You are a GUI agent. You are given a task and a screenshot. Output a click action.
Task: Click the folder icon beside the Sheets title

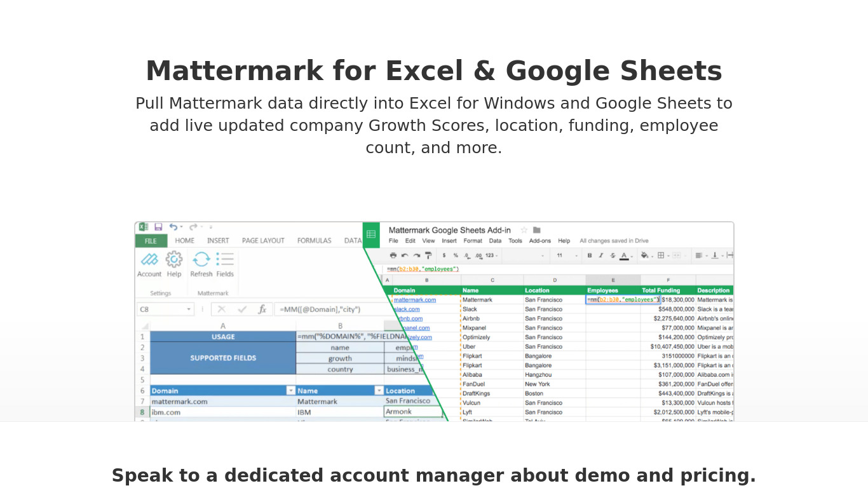tap(537, 230)
